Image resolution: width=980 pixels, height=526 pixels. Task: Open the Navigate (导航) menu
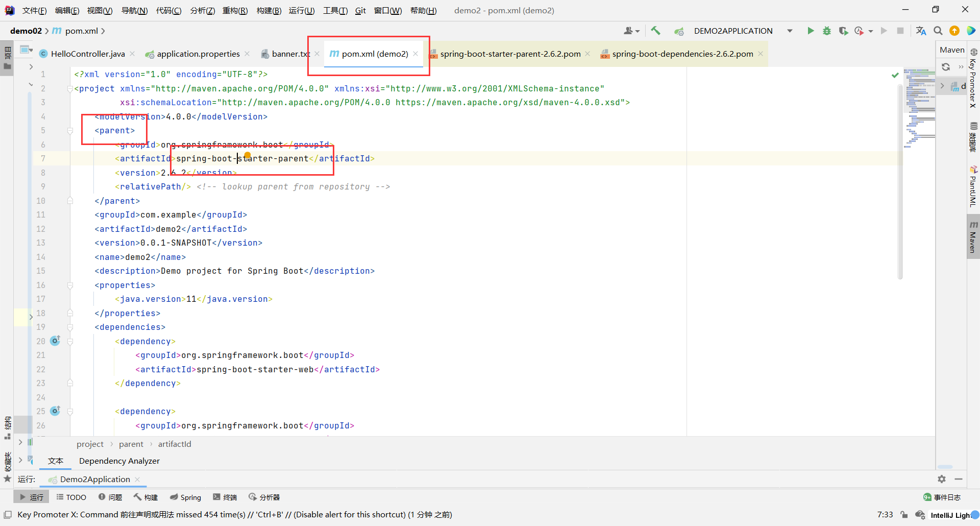(x=134, y=10)
